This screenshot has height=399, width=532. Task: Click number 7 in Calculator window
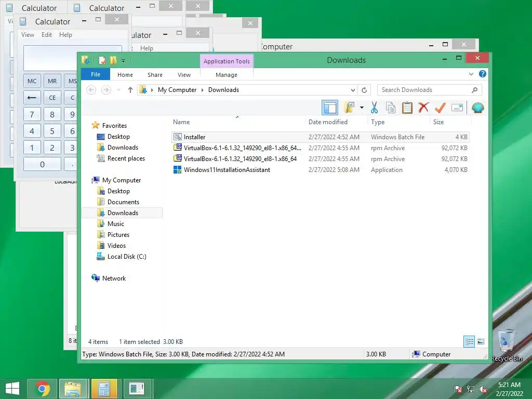(32, 114)
